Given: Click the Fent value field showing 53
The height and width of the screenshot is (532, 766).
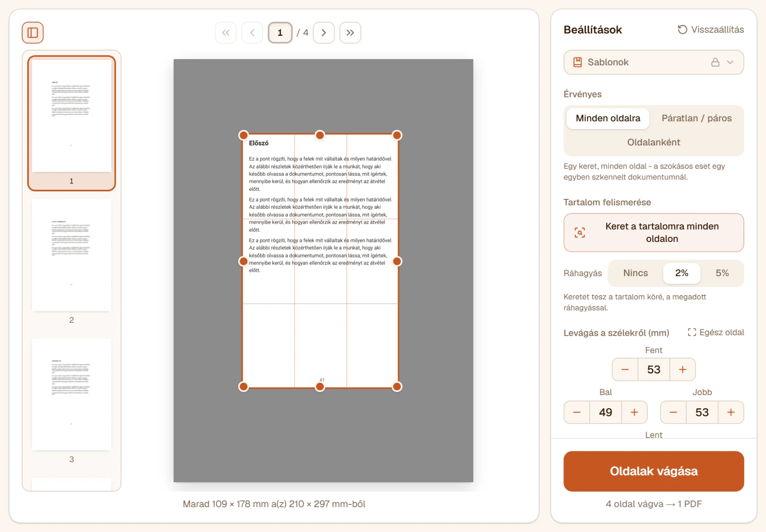Looking at the screenshot, I should (x=654, y=370).
